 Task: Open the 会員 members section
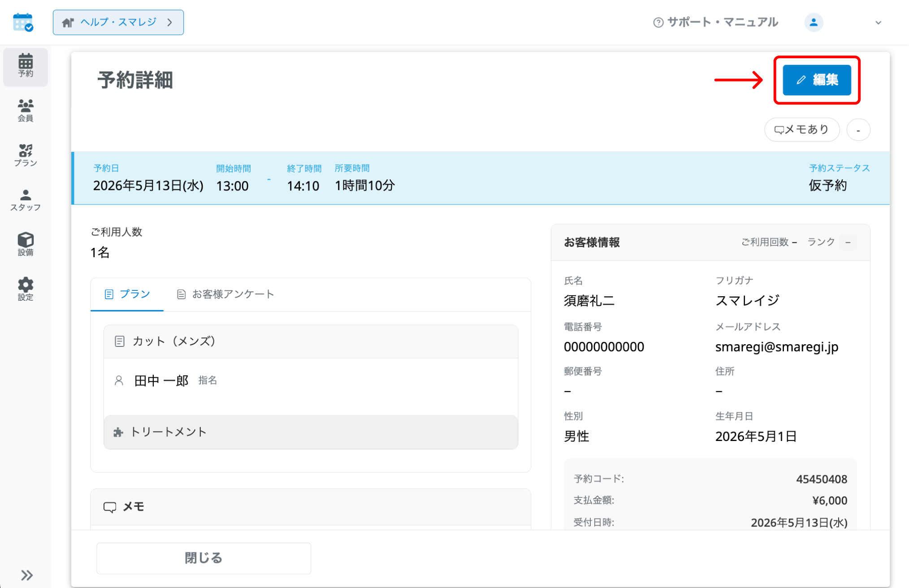[x=26, y=111]
